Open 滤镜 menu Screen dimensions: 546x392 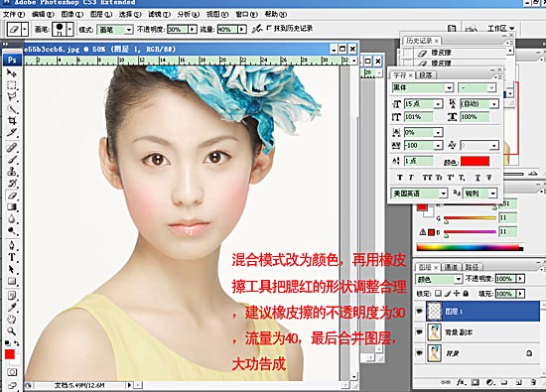159,14
